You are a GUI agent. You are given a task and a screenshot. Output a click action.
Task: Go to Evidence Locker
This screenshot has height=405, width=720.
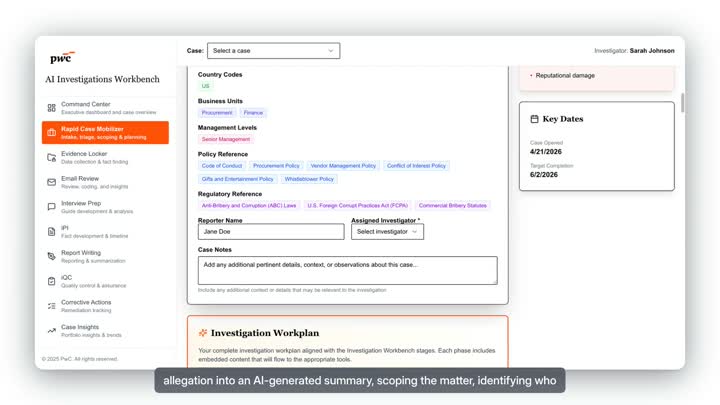tap(105, 158)
